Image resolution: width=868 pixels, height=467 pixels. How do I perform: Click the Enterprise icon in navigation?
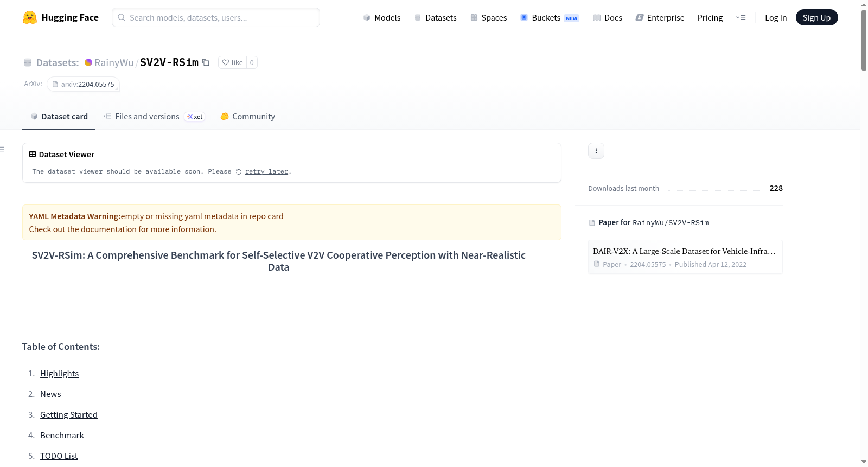click(x=640, y=17)
